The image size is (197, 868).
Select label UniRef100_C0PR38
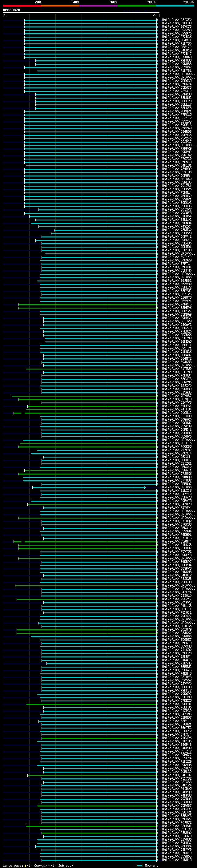coord(177,94)
